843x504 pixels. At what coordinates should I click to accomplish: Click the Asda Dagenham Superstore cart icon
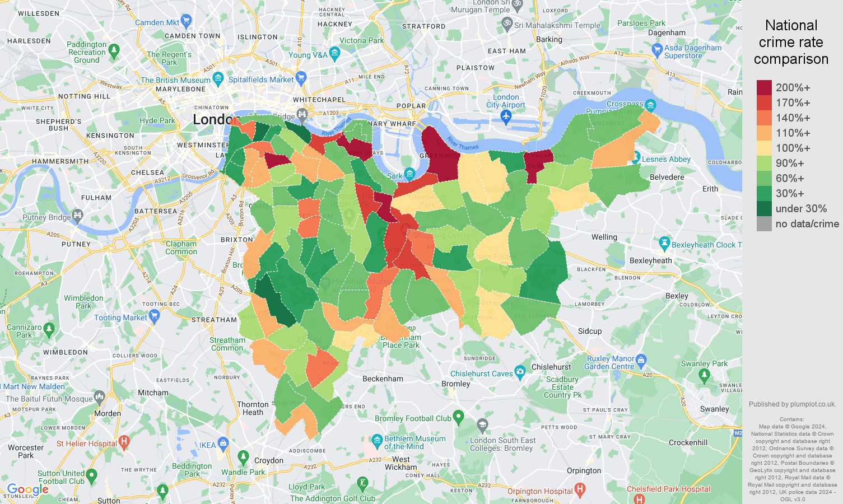tap(658, 51)
